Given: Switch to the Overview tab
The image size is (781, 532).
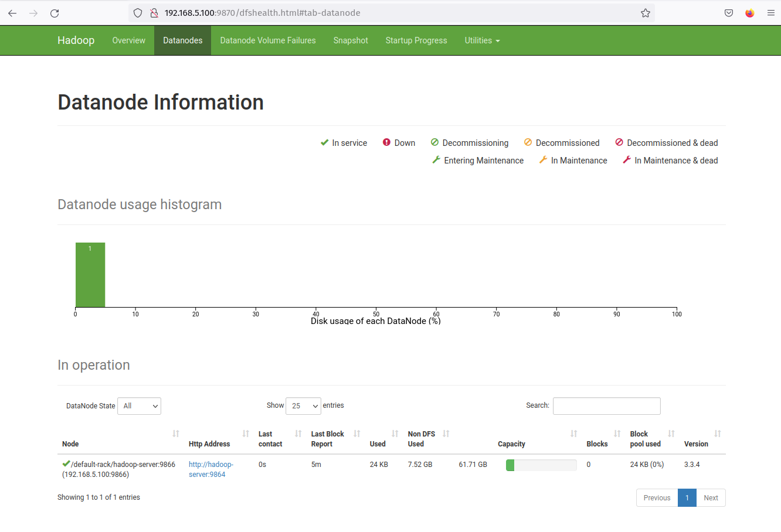Looking at the screenshot, I should [x=128, y=40].
